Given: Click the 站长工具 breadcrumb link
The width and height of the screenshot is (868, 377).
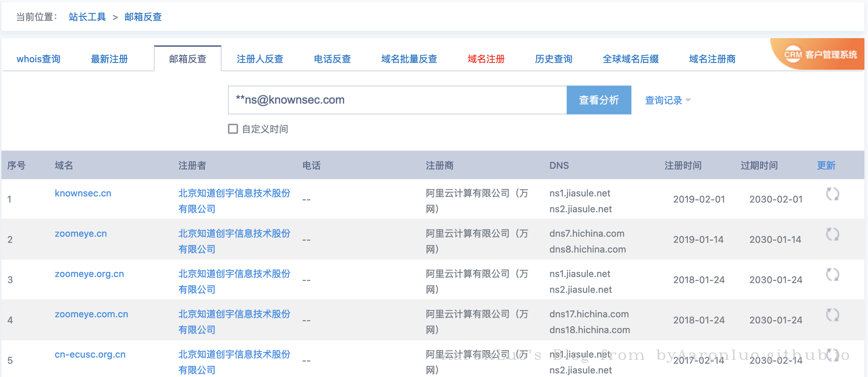Looking at the screenshot, I should tap(87, 17).
